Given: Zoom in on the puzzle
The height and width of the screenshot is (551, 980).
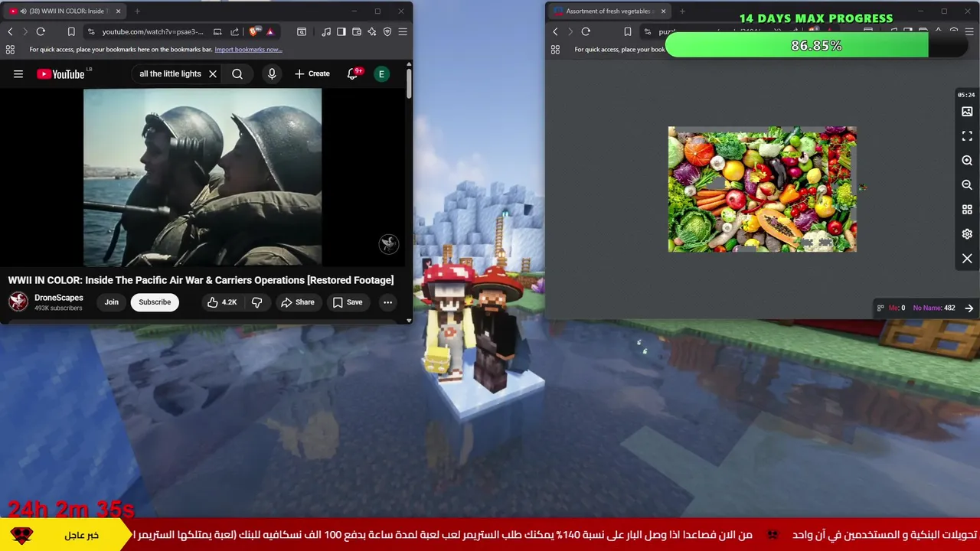Looking at the screenshot, I should (967, 161).
